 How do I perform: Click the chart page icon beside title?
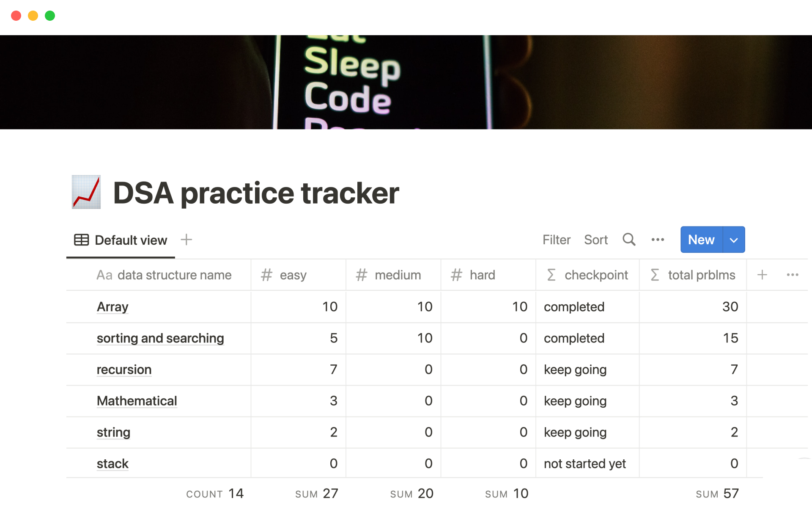click(x=86, y=192)
